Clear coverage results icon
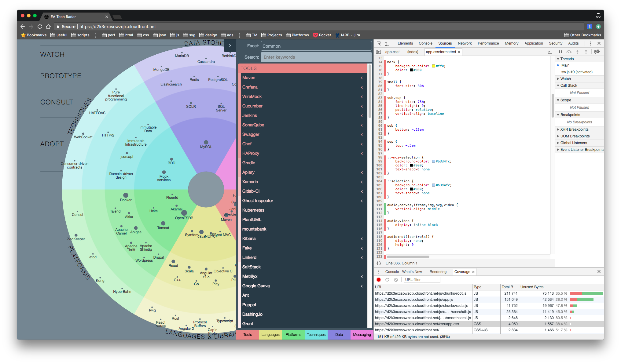 [x=396, y=280]
